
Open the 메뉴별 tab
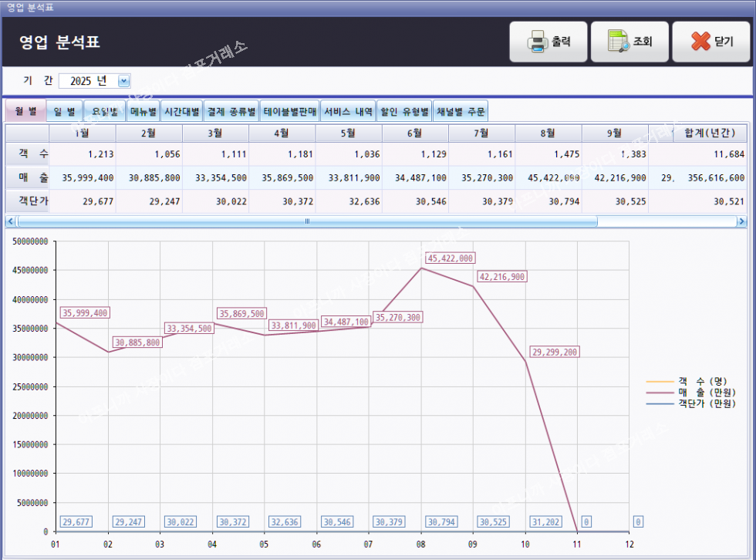pyautogui.click(x=143, y=111)
